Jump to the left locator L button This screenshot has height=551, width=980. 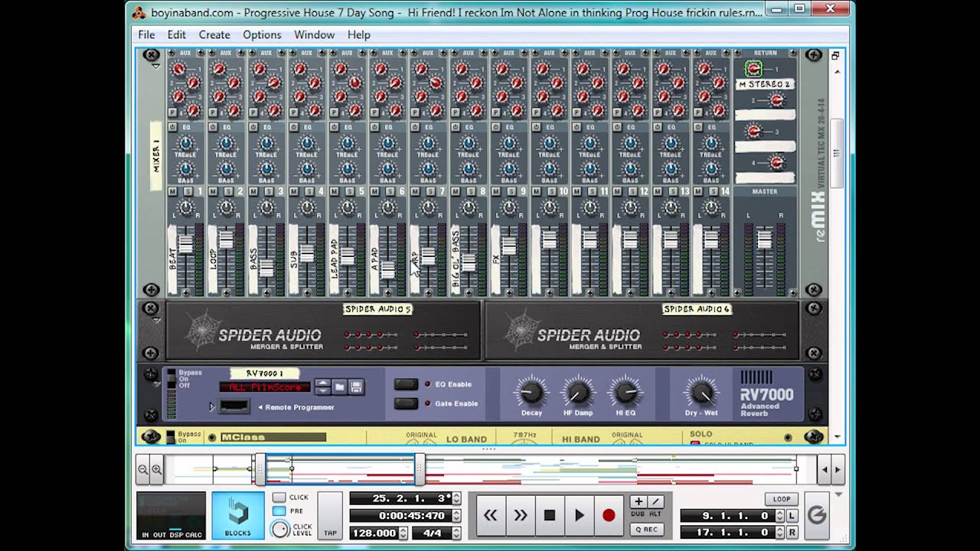[x=791, y=517]
